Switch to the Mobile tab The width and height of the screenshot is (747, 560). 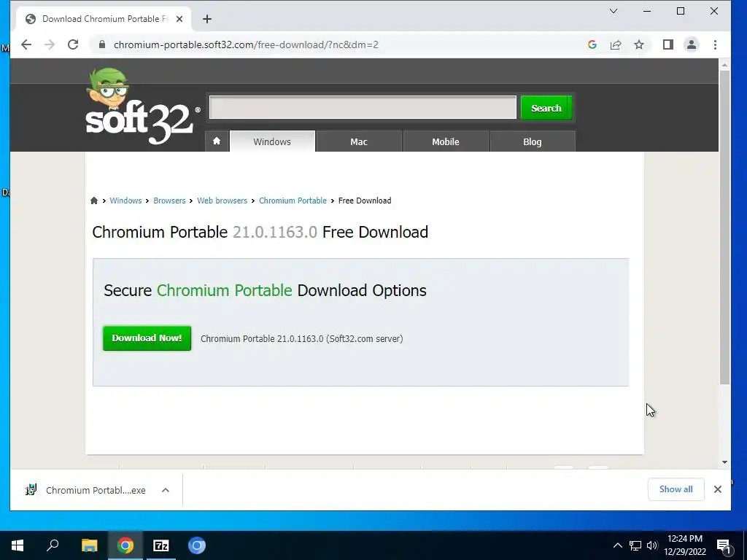coord(446,141)
